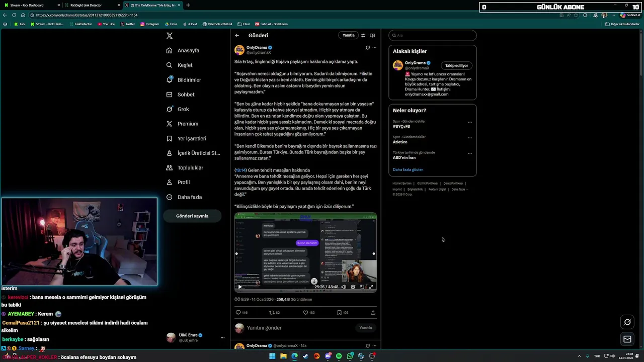644x362 pixels.
Task: Focus the Ara search box
Action: (432, 35)
